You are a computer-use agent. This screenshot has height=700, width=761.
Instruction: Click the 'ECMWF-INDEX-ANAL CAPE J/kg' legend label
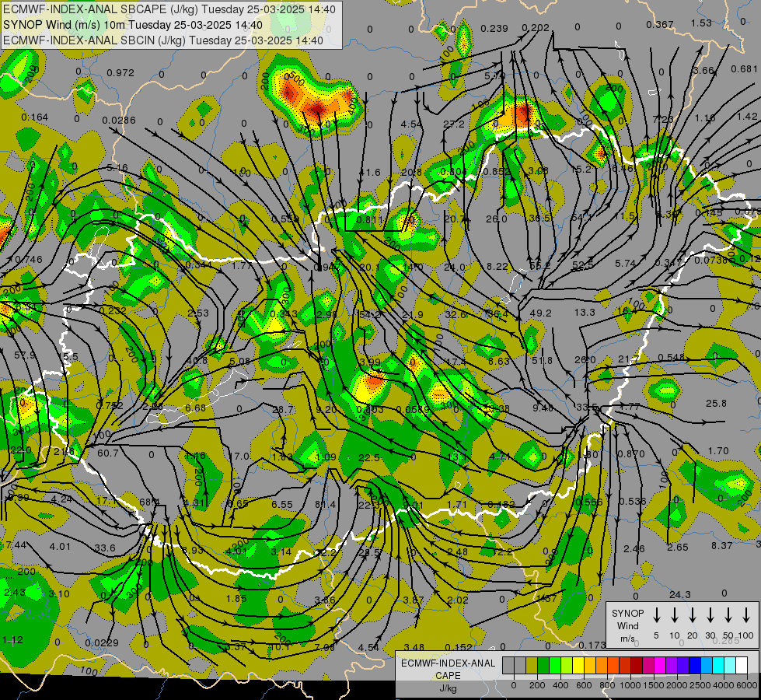[x=448, y=676]
